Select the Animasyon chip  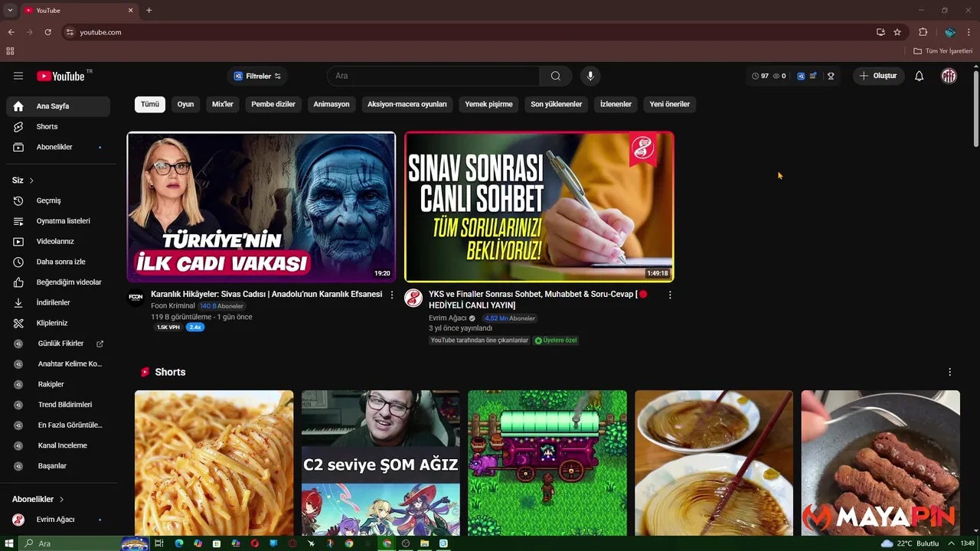332,104
